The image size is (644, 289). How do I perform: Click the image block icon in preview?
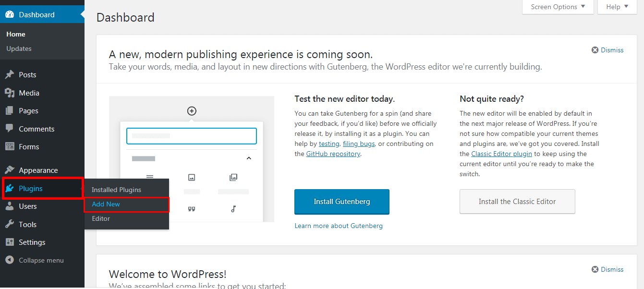[x=192, y=178]
